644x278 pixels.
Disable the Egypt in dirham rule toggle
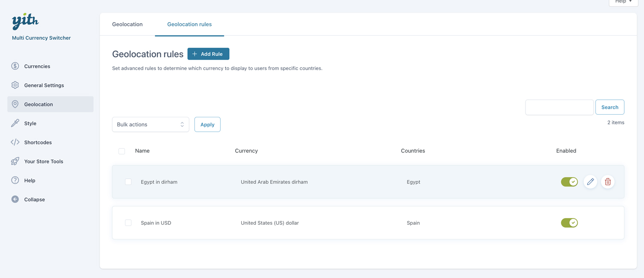tap(569, 182)
